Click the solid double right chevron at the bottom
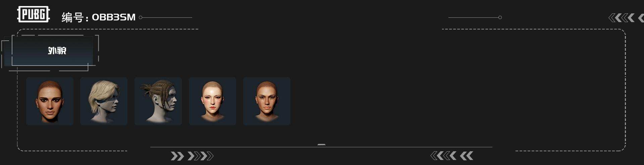 click(x=177, y=156)
